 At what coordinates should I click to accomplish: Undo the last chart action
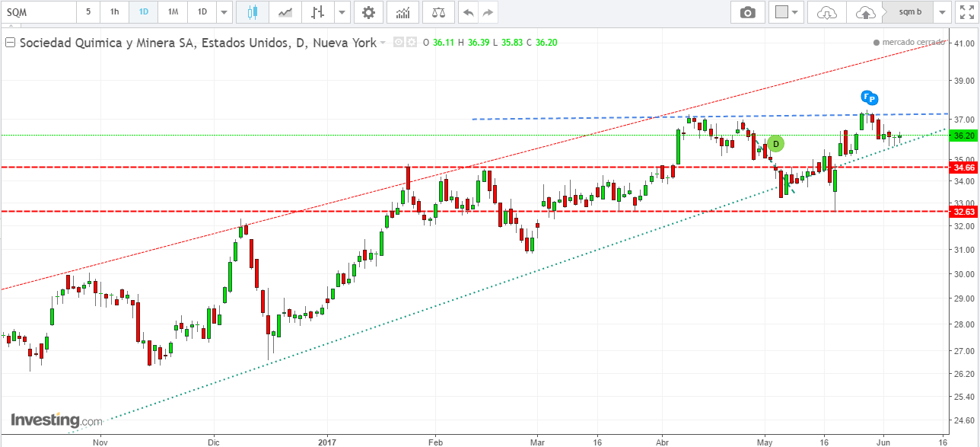click(x=469, y=12)
